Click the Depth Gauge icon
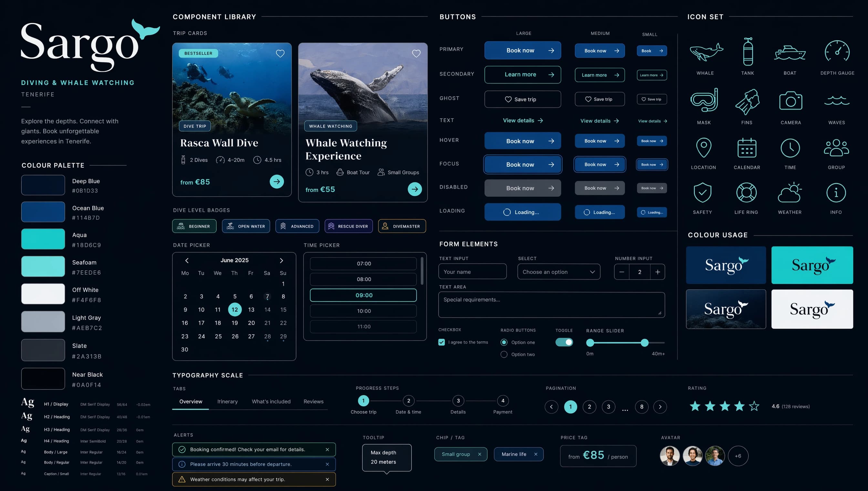Viewport: 868px width, 491px height. click(x=837, y=51)
